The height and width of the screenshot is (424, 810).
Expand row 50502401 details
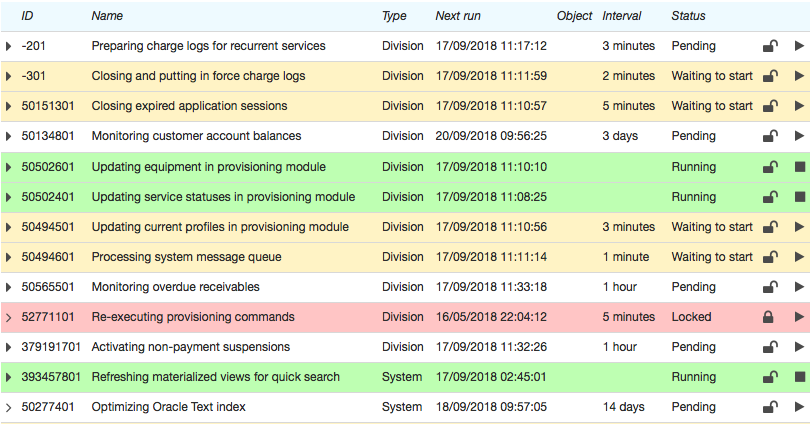click(x=8, y=197)
